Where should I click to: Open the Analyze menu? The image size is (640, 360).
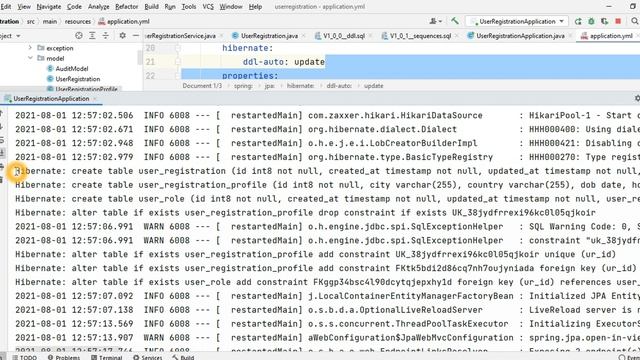[98, 7]
